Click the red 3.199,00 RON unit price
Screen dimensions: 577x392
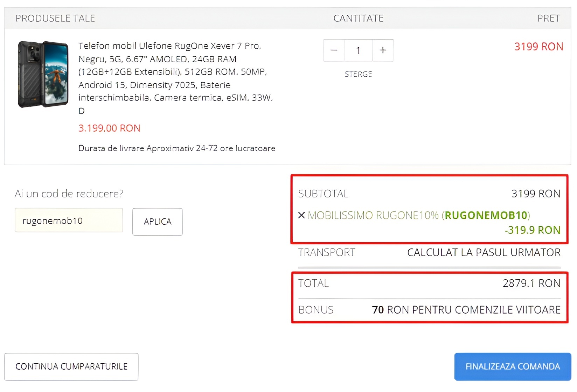tap(109, 128)
